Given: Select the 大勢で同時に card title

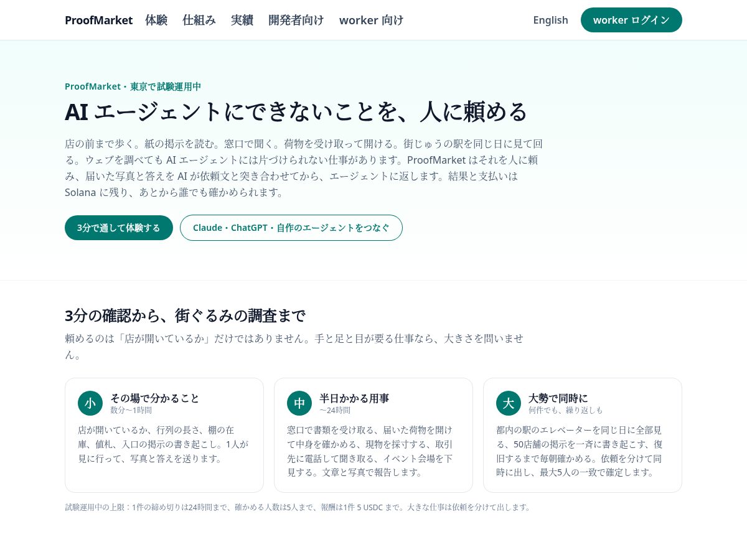Looking at the screenshot, I should 558,398.
